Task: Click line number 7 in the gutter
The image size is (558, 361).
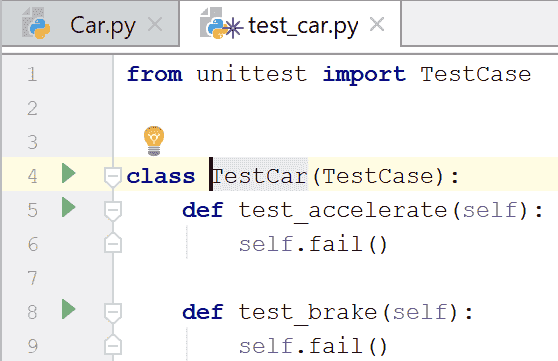Action: [32, 278]
